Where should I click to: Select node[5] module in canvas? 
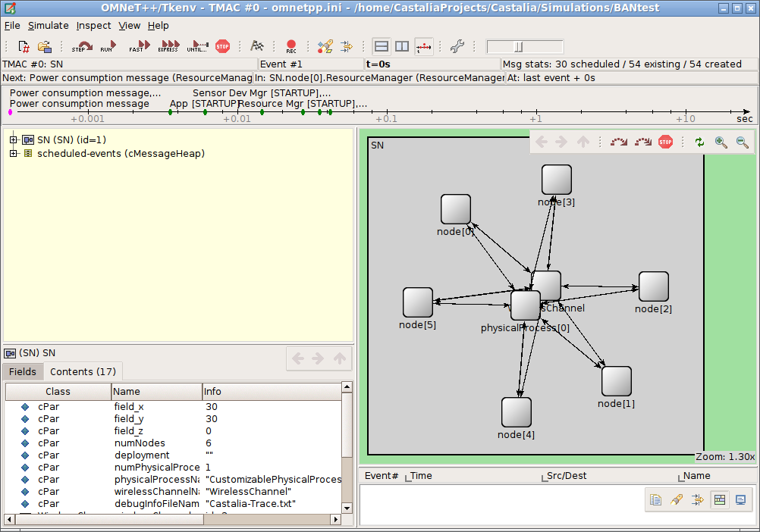point(418,302)
